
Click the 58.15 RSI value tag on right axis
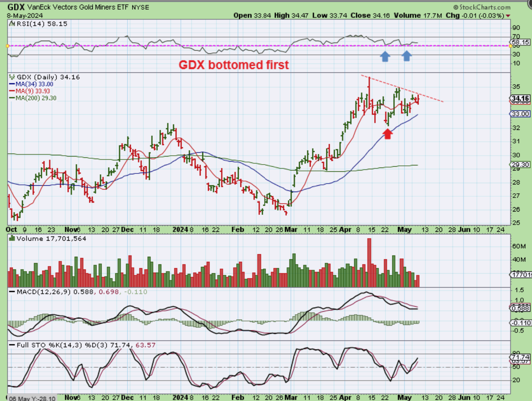point(520,43)
